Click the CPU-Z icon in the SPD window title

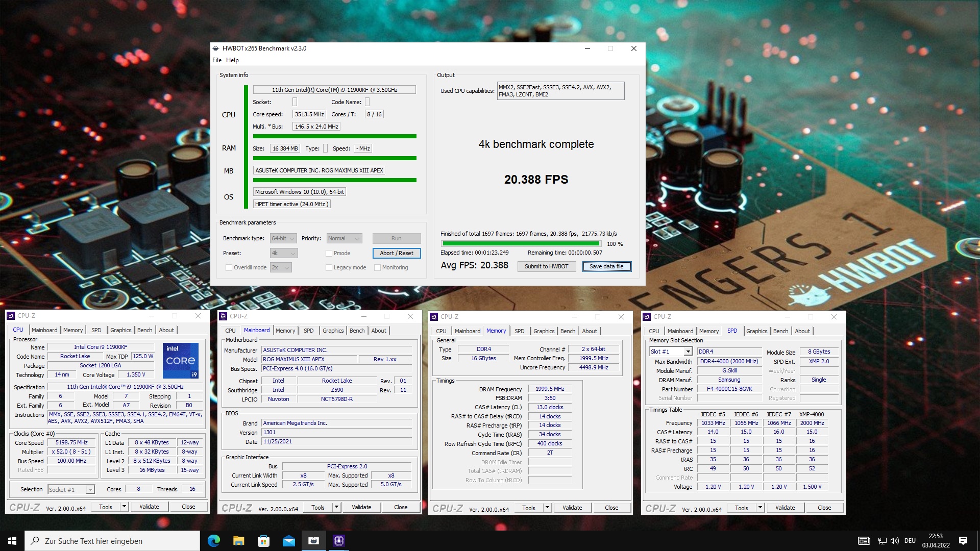click(647, 317)
